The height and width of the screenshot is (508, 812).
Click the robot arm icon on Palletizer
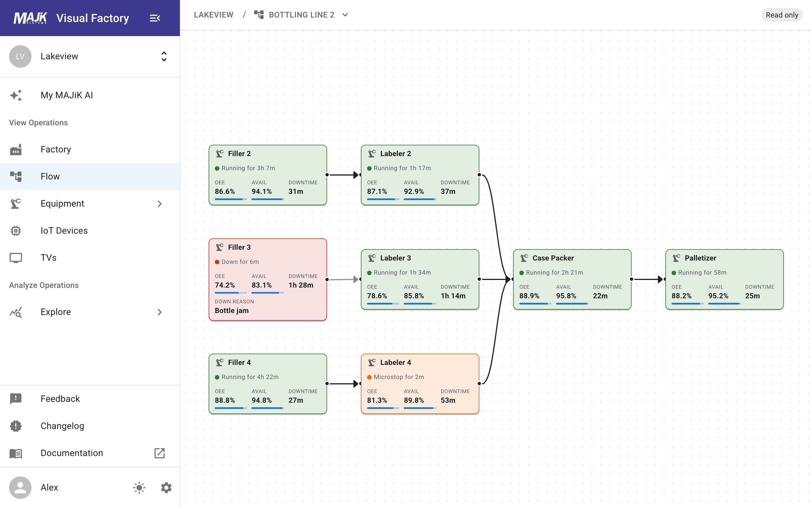[x=676, y=258]
